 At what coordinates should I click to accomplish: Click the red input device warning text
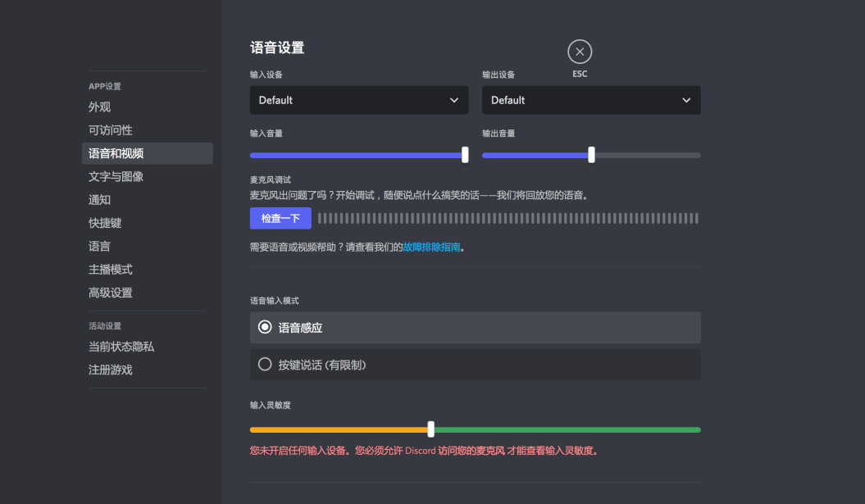pyautogui.click(x=424, y=451)
